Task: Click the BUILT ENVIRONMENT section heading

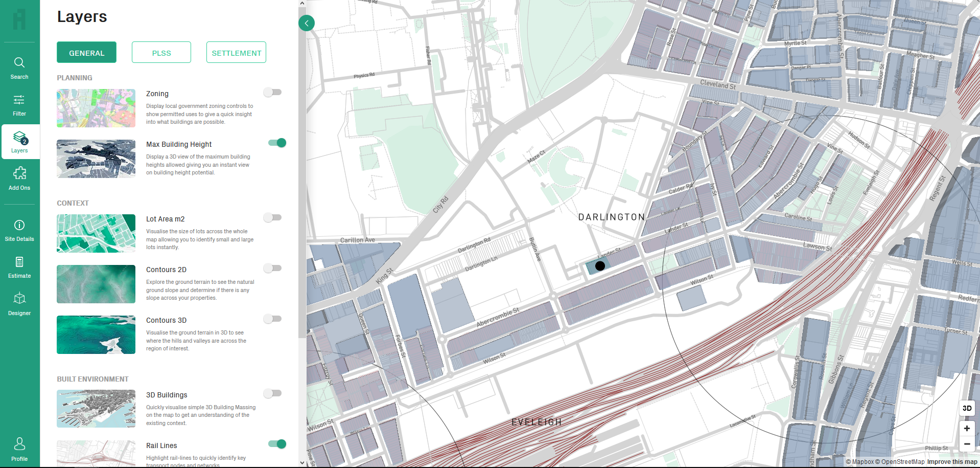Action: [x=92, y=379]
